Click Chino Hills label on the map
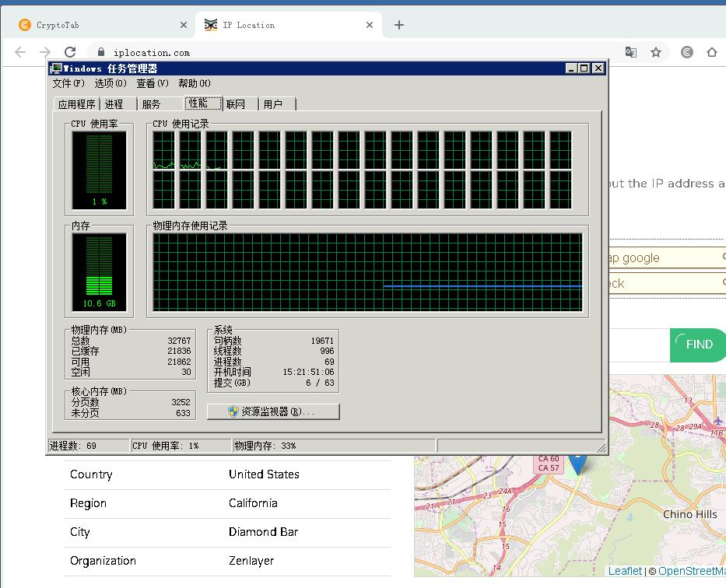The width and height of the screenshot is (726, 588). coord(690,514)
